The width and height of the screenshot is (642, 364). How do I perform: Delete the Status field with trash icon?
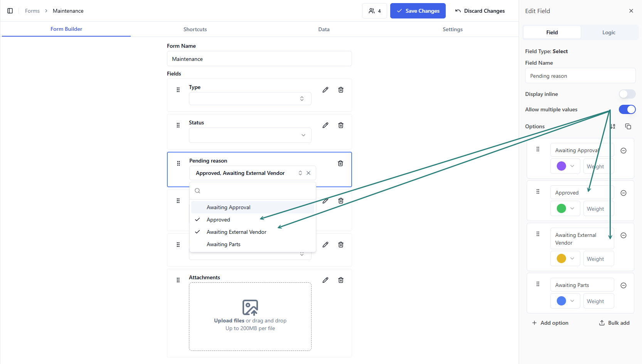(x=341, y=125)
